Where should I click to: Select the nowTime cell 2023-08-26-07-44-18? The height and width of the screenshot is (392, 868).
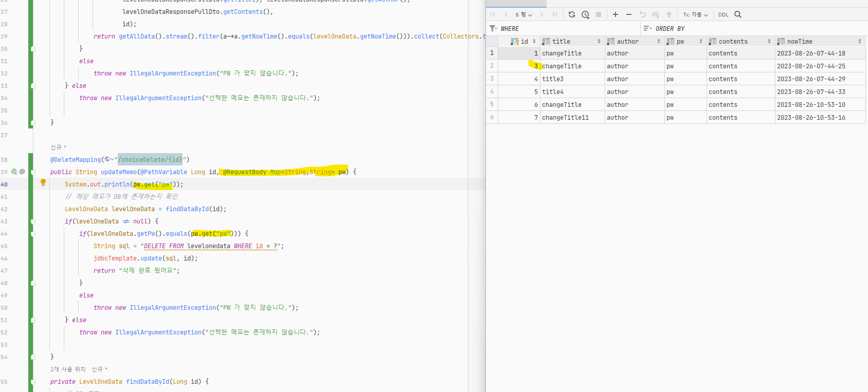pos(820,53)
